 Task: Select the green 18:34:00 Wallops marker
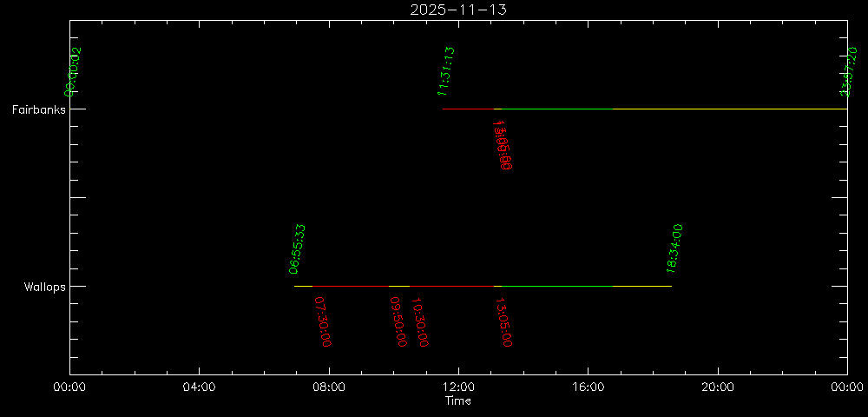[674, 248]
